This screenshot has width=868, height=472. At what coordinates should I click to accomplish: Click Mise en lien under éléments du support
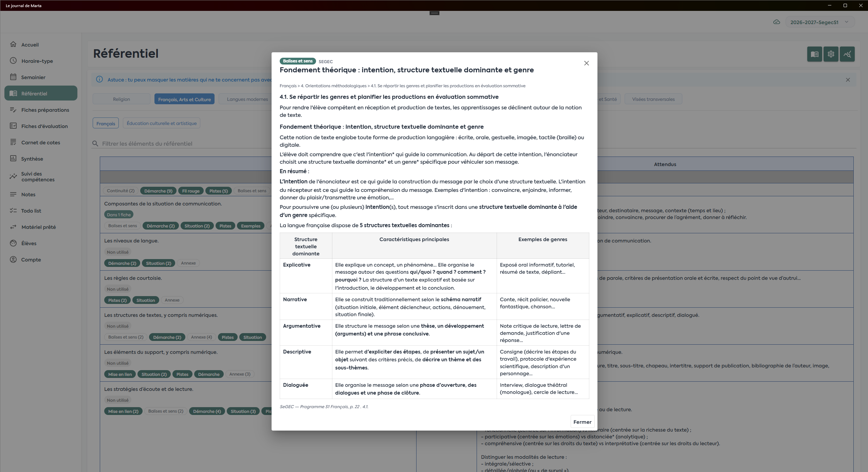120,374
